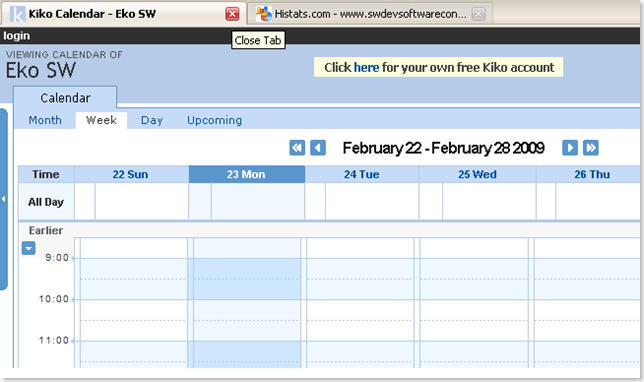Image resolution: width=644 pixels, height=382 pixels.
Task: Open the 25 Wed day header
Action: (477, 175)
